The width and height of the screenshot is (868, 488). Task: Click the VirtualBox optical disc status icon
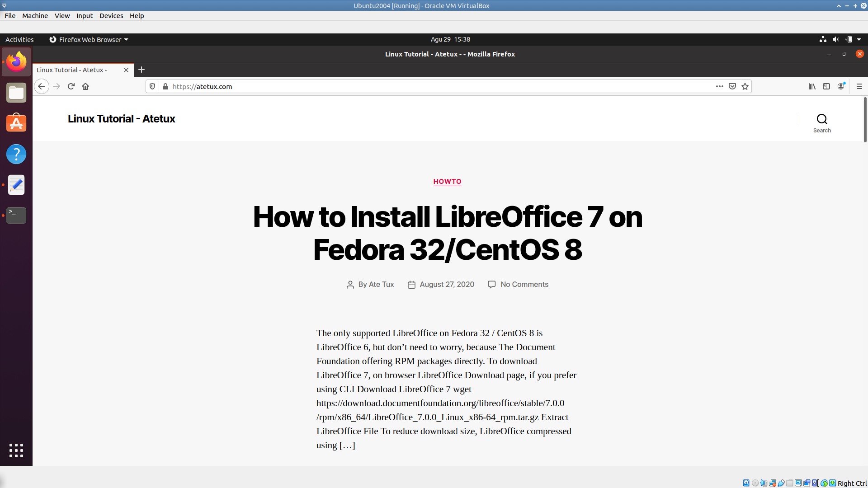(755, 483)
